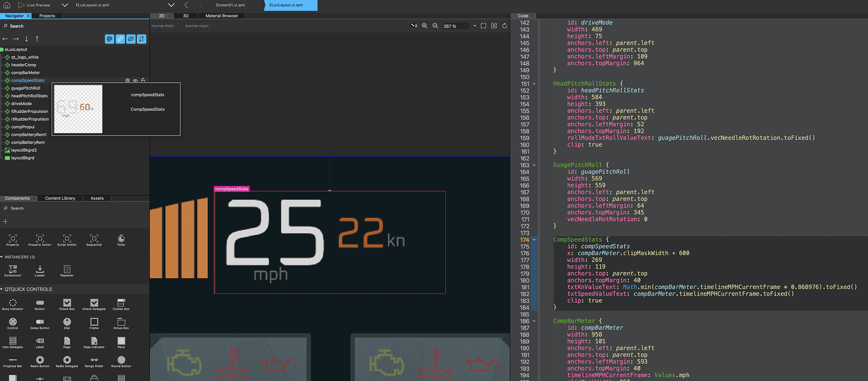The width and height of the screenshot is (868, 381).
Task: Open the Live Preview options dropdown arrow
Action: pyautogui.click(x=65, y=5)
